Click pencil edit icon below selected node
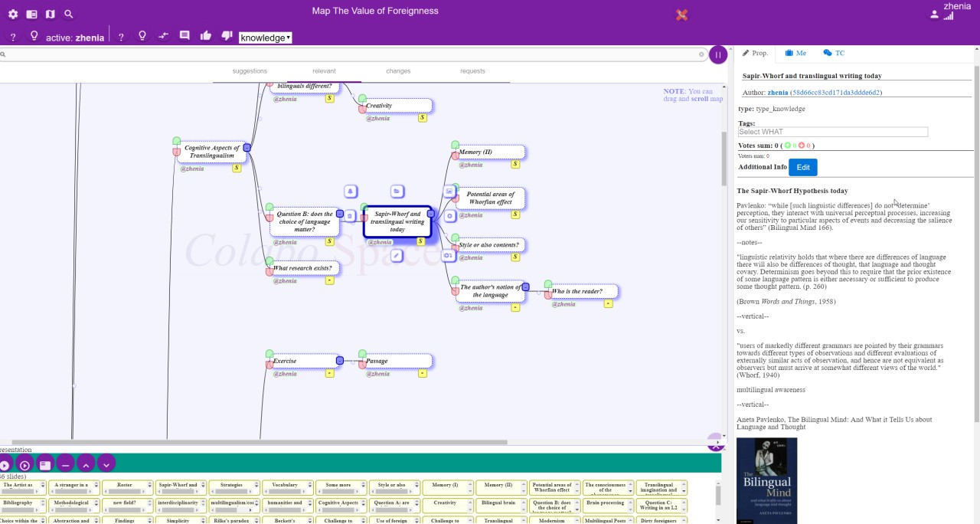980x524 pixels. 397,255
